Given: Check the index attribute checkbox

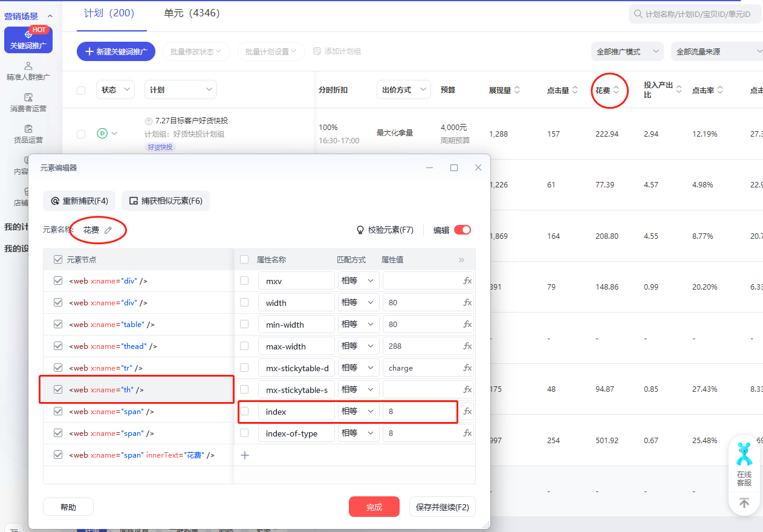Looking at the screenshot, I should click(x=244, y=412).
